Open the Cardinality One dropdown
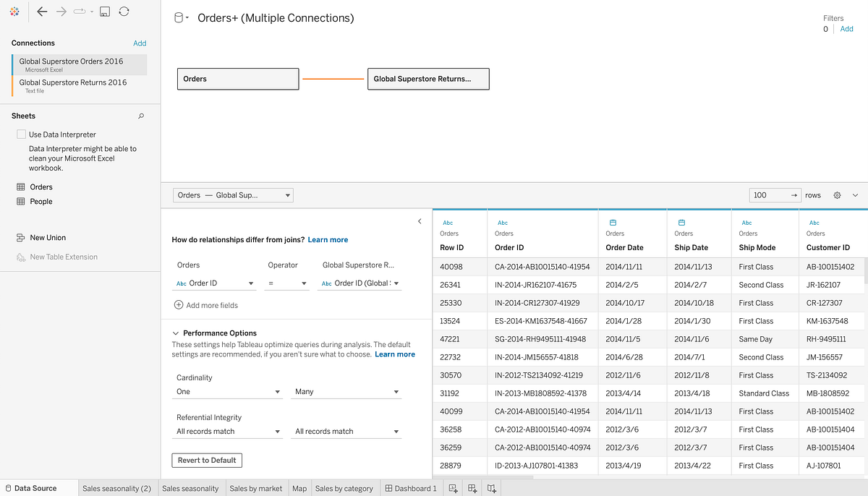 click(x=227, y=390)
